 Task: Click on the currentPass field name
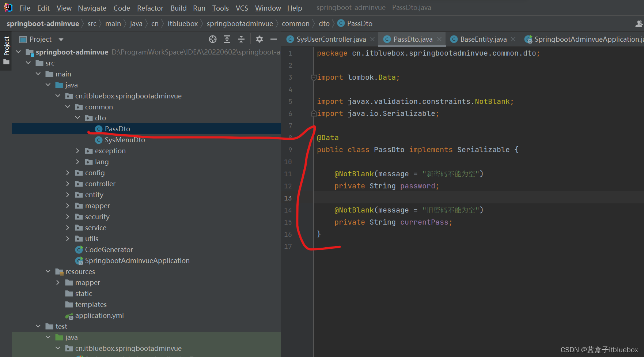424,222
